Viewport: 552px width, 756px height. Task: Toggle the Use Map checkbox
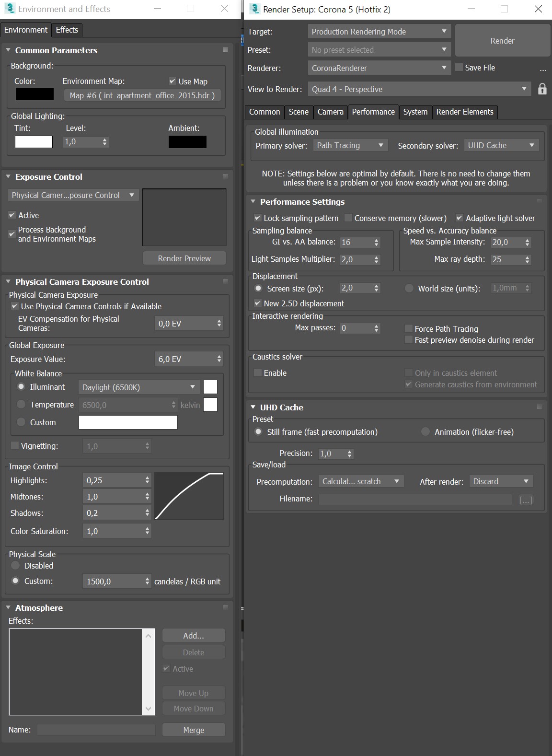click(172, 81)
